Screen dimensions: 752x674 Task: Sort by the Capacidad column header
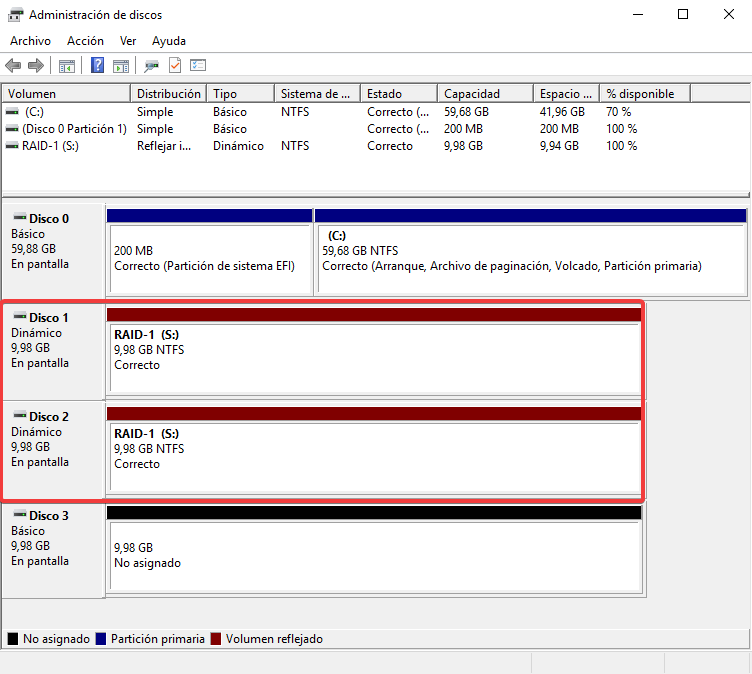(483, 94)
